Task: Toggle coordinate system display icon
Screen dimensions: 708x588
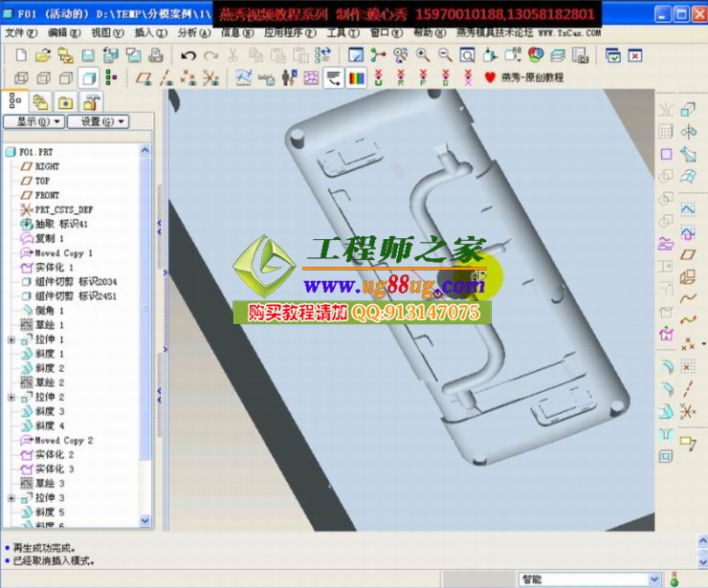Action: coord(211,78)
